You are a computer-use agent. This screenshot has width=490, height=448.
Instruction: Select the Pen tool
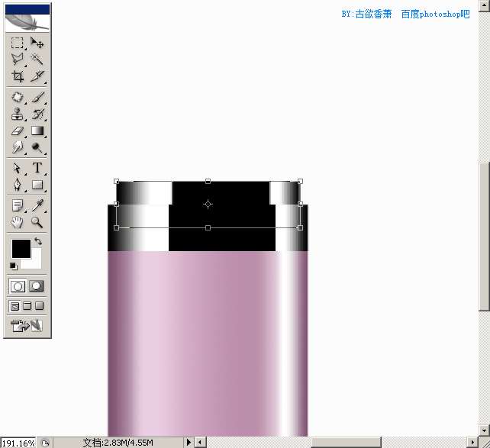17,185
